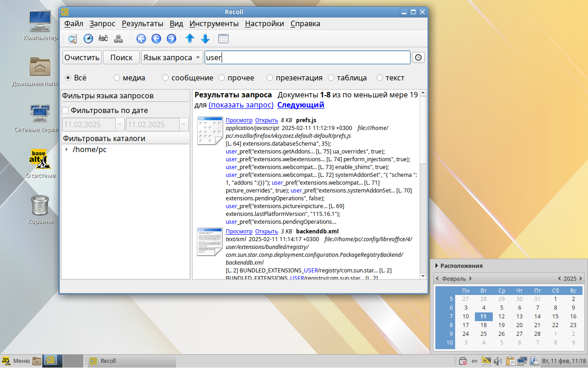Screen dimensions: 588x368
Task: Click the Очистить button
Action: click(82, 57)
